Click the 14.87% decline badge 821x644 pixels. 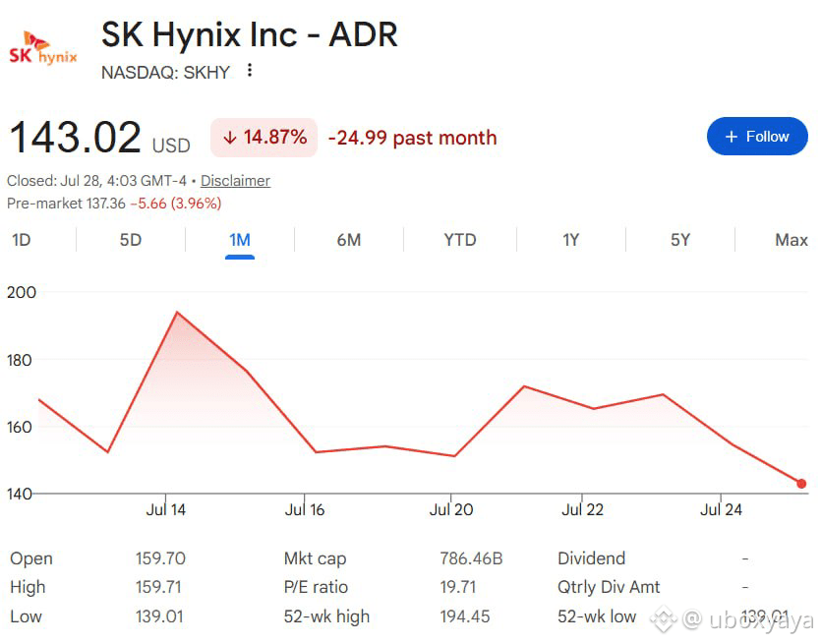tap(264, 138)
